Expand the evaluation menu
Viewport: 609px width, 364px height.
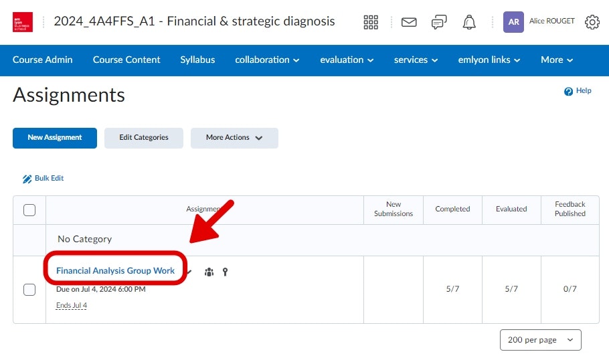coord(347,60)
